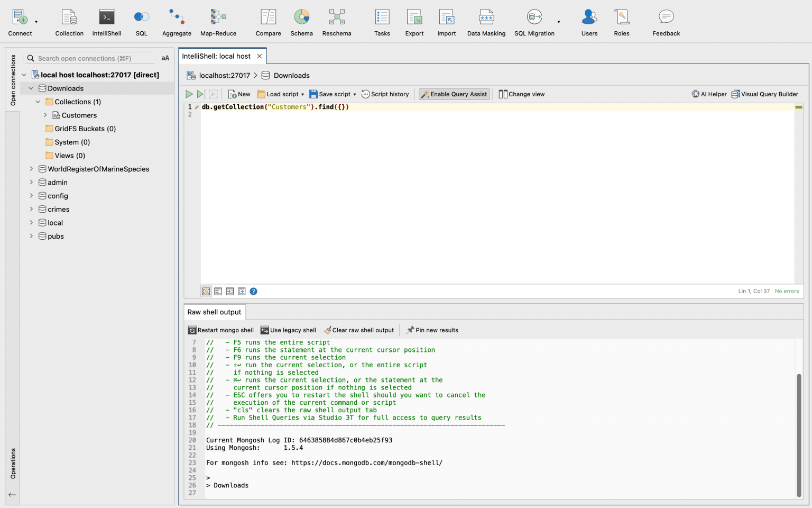This screenshot has height=508, width=812.
Task: Click the AI Helper icon
Action: pyautogui.click(x=709, y=94)
